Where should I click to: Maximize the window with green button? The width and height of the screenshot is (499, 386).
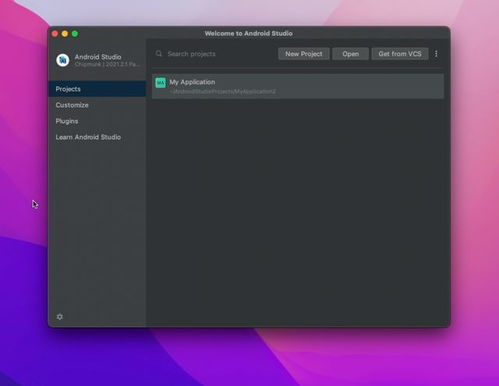coord(75,34)
